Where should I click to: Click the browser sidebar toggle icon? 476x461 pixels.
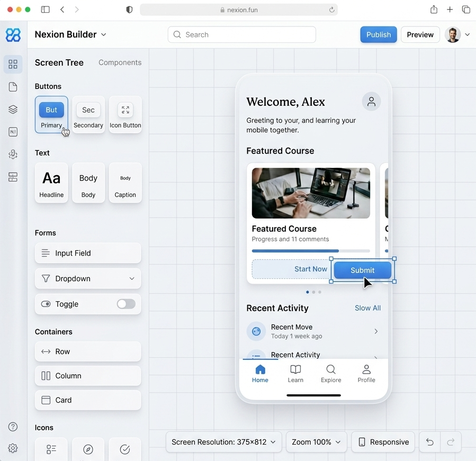pos(45,10)
